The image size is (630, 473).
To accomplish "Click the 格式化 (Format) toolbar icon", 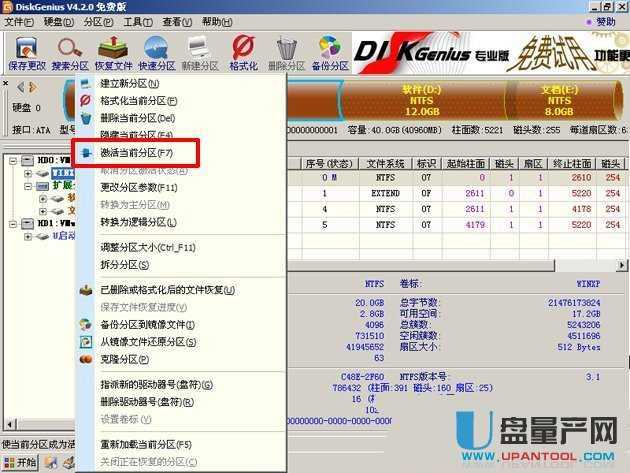I will [243, 51].
